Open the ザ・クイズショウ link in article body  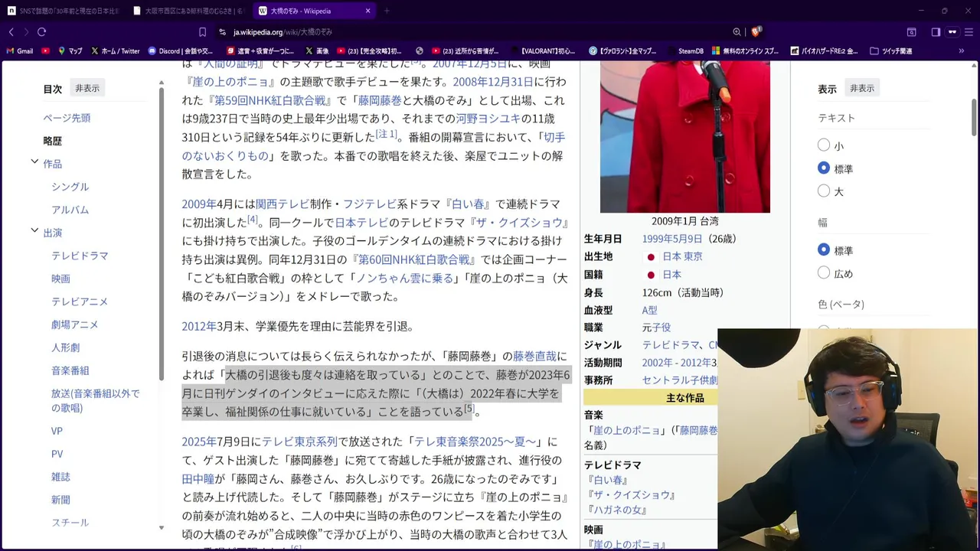(519, 223)
